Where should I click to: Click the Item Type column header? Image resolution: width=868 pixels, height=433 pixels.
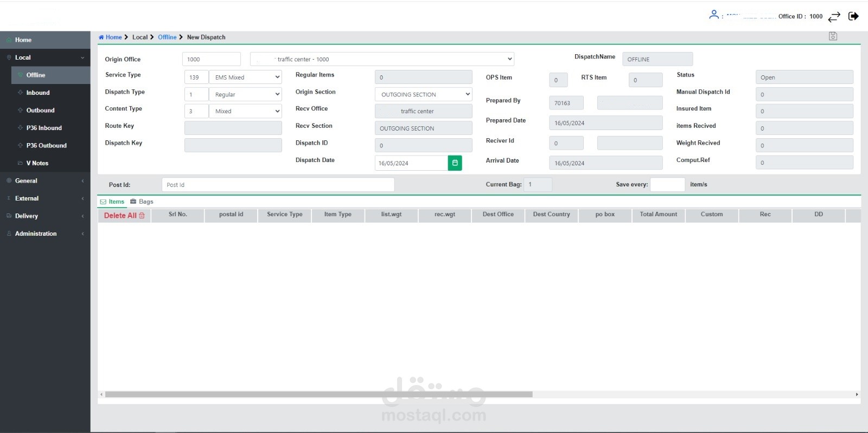point(338,215)
